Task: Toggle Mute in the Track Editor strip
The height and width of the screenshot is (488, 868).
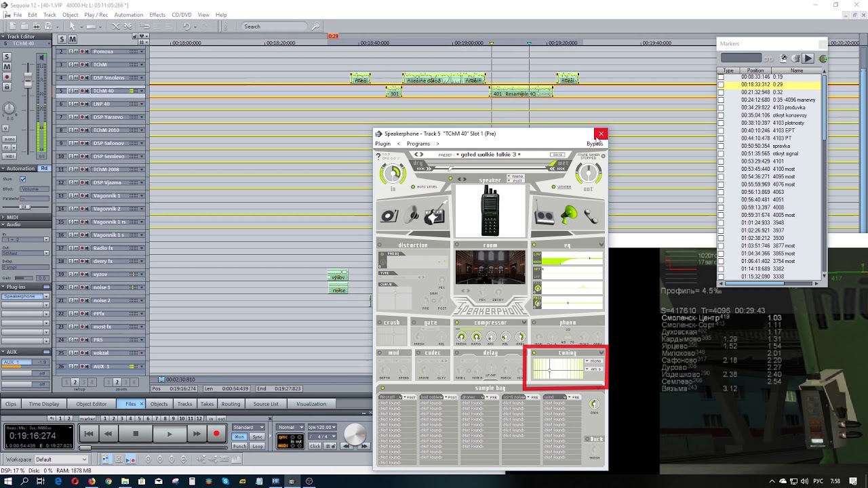Action: (x=7, y=66)
